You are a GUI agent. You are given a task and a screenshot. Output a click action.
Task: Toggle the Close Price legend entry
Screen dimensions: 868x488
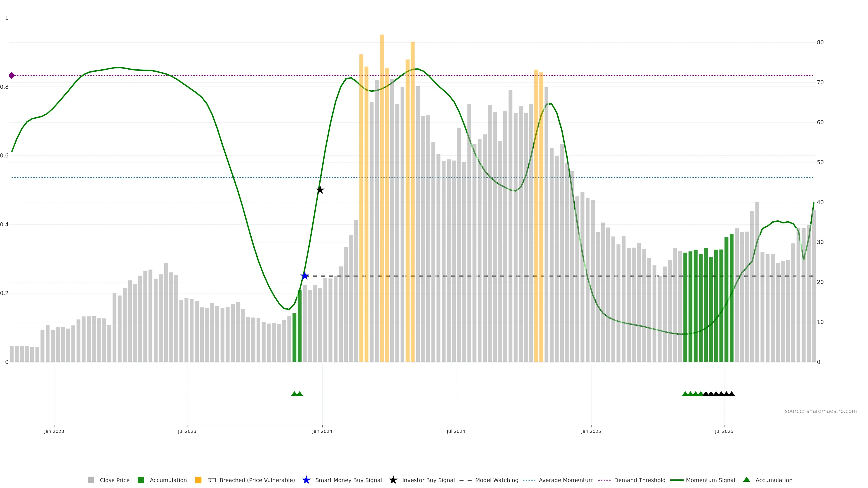114,480
